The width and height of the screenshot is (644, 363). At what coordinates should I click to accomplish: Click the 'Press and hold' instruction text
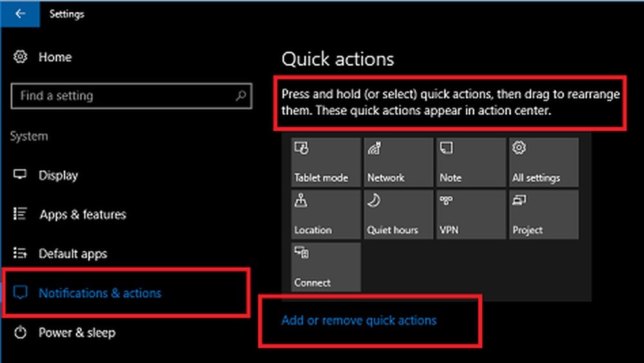pos(451,103)
